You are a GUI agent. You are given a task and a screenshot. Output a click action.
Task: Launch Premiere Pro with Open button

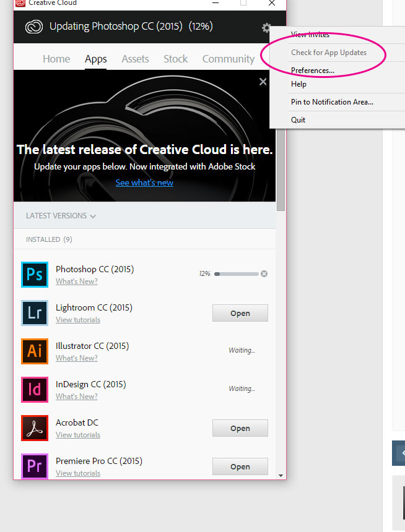tap(240, 466)
